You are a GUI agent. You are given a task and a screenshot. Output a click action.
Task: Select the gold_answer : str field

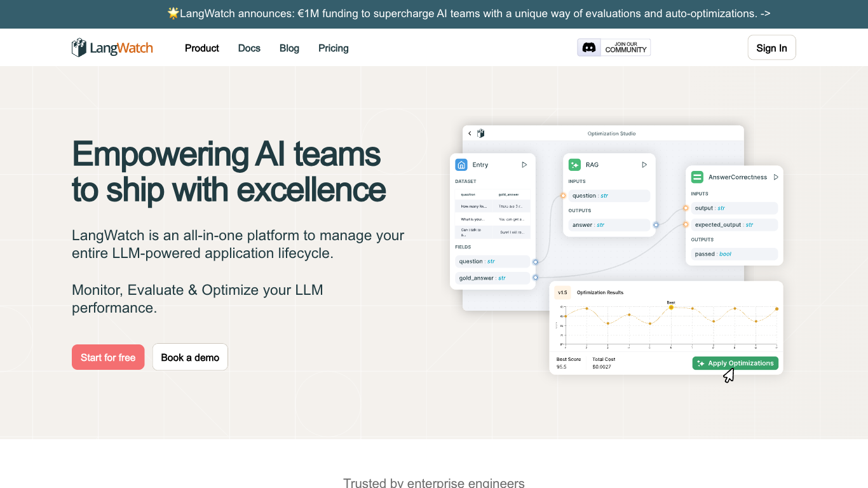(492, 278)
